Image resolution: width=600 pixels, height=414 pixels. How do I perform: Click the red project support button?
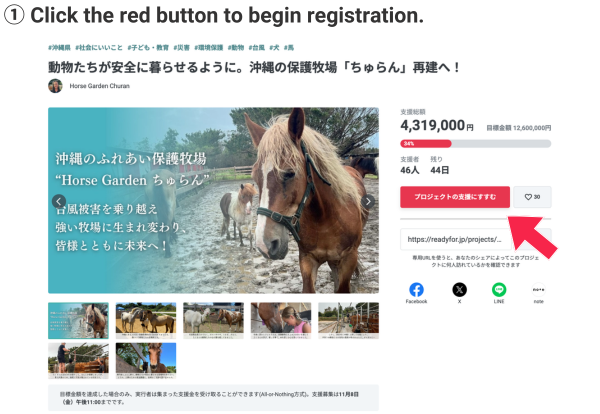[x=455, y=197]
